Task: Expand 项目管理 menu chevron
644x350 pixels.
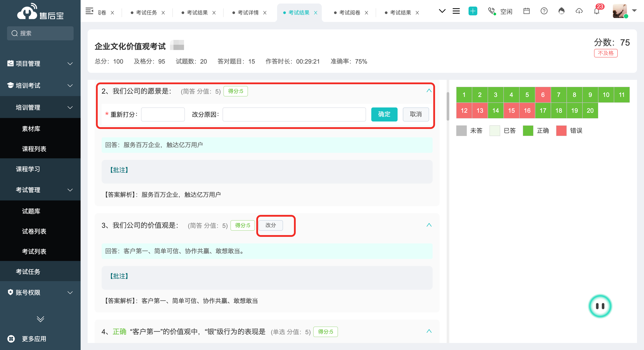Action: [70, 64]
